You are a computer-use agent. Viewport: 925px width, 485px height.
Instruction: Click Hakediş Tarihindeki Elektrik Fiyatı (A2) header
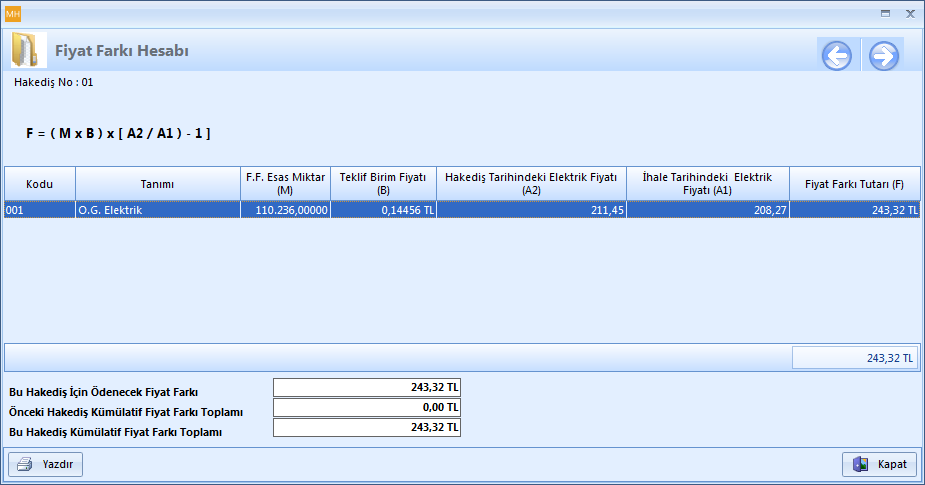pyautogui.click(x=531, y=184)
